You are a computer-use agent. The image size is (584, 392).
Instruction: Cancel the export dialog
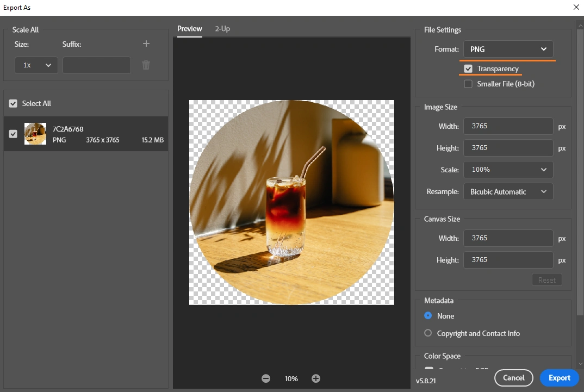pos(513,378)
